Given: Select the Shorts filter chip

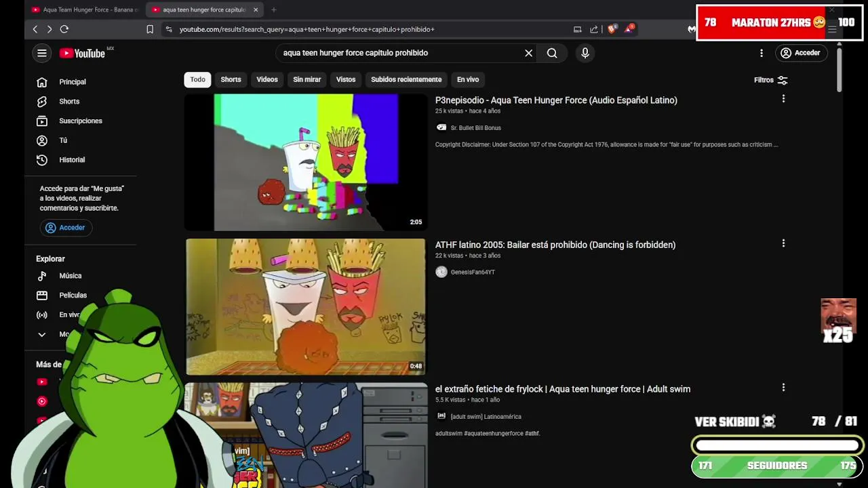Looking at the screenshot, I should [x=231, y=79].
